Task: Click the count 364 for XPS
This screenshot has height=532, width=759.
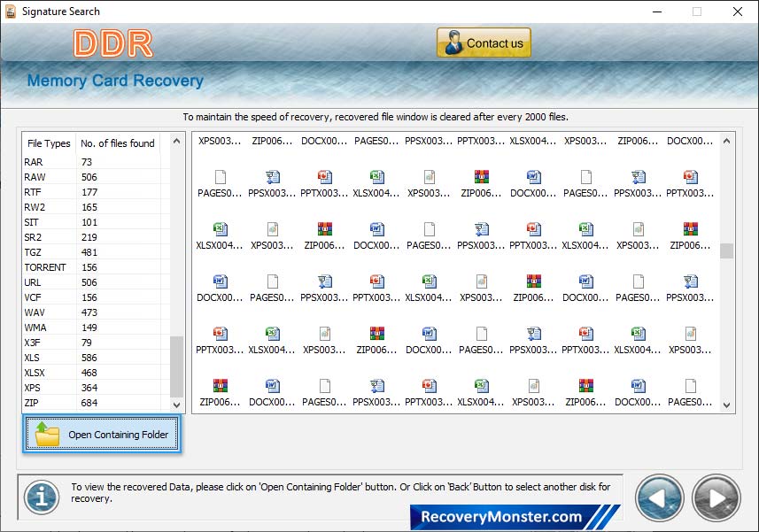Action: tap(89, 388)
